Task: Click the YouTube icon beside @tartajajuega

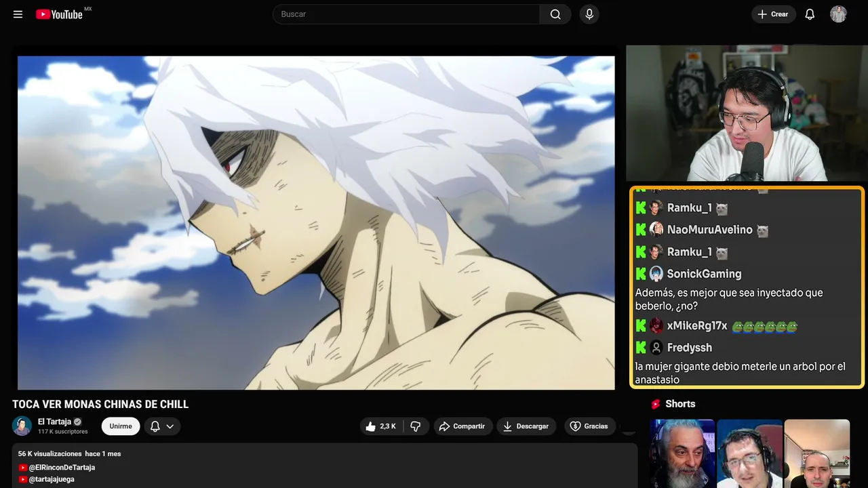Action: (23, 479)
